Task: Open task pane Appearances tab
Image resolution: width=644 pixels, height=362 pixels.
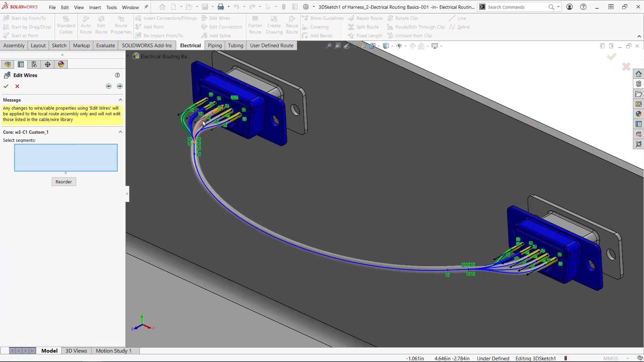Action: pyautogui.click(x=639, y=114)
